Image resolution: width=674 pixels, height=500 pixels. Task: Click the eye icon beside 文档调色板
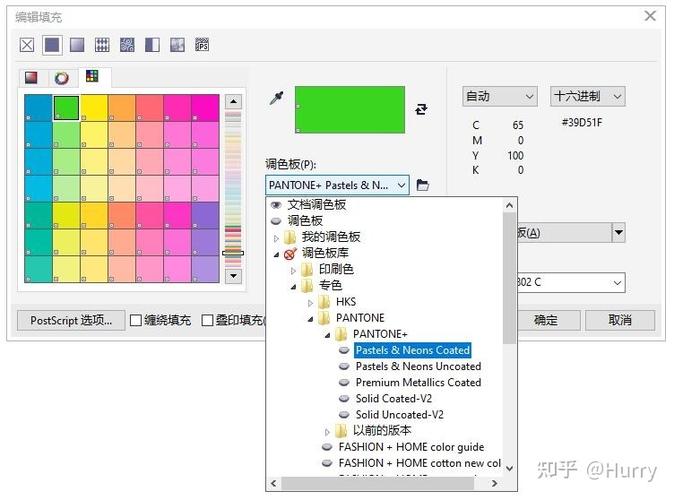click(x=276, y=205)
